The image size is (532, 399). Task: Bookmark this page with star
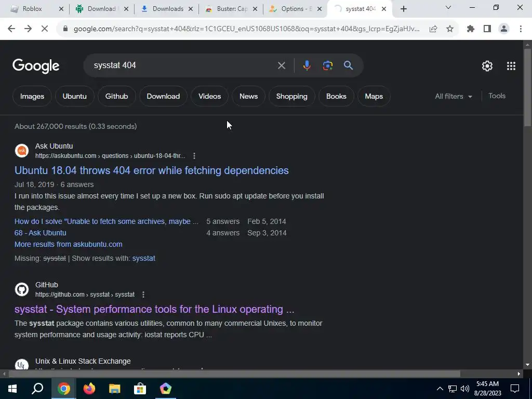point(450,29)
